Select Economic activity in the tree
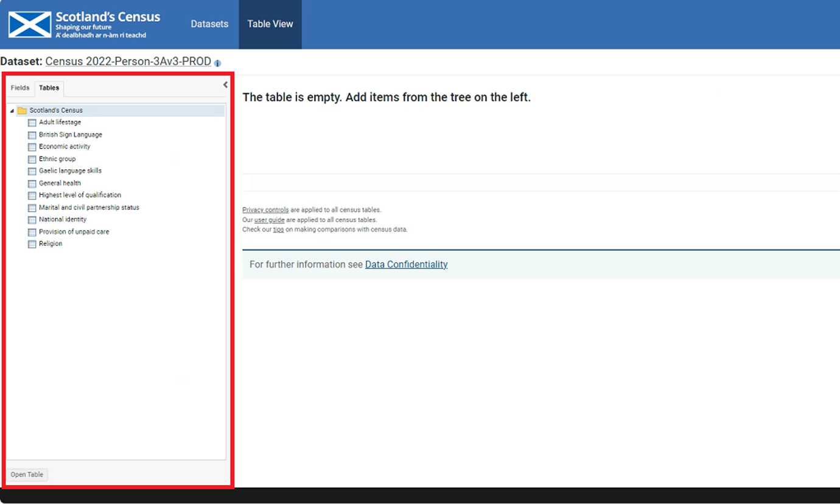 65,147
